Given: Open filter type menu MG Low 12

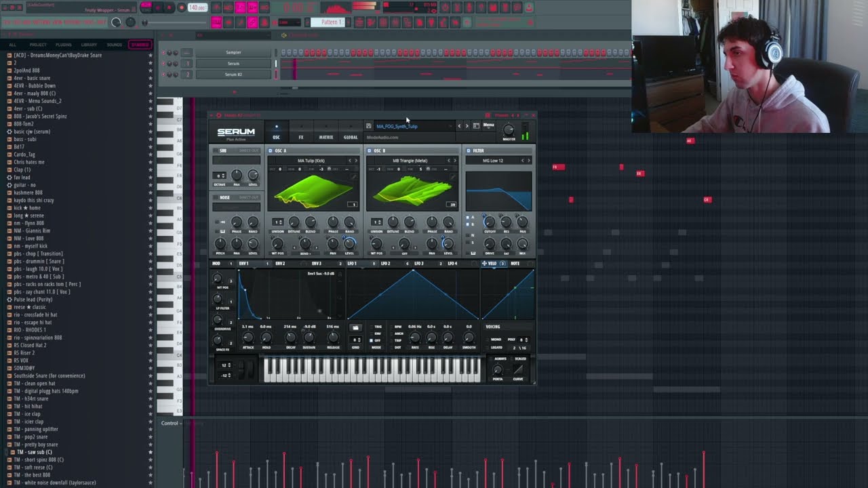Looking at the screenshot, I should 493,161.
